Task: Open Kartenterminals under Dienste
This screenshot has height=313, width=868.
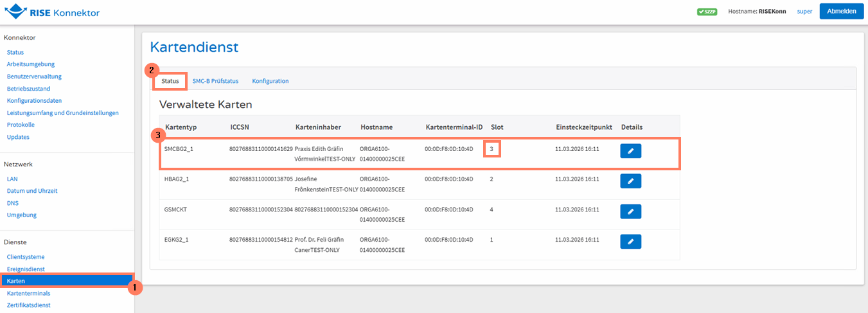Action: 28,293
